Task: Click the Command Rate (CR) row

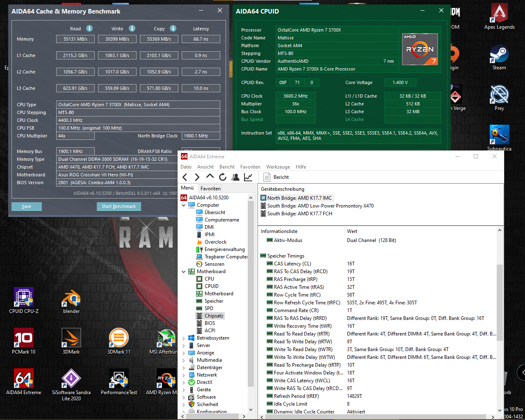Action: click(377, 310)
